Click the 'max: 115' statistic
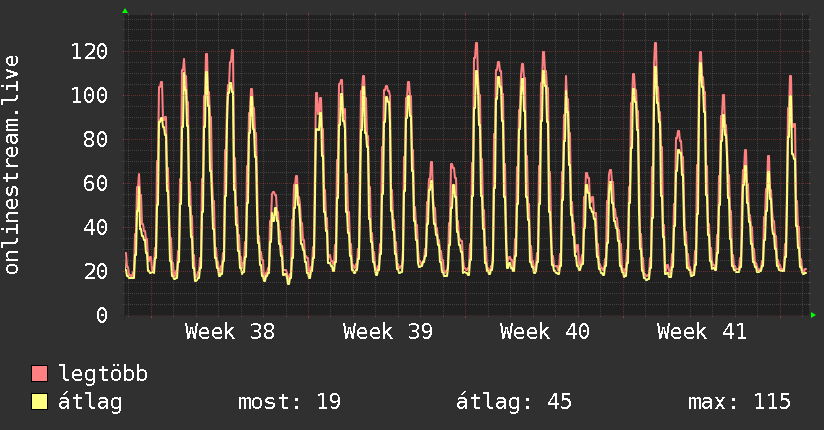The height and width of the screenshot is (430, 824). click(739, 402)
